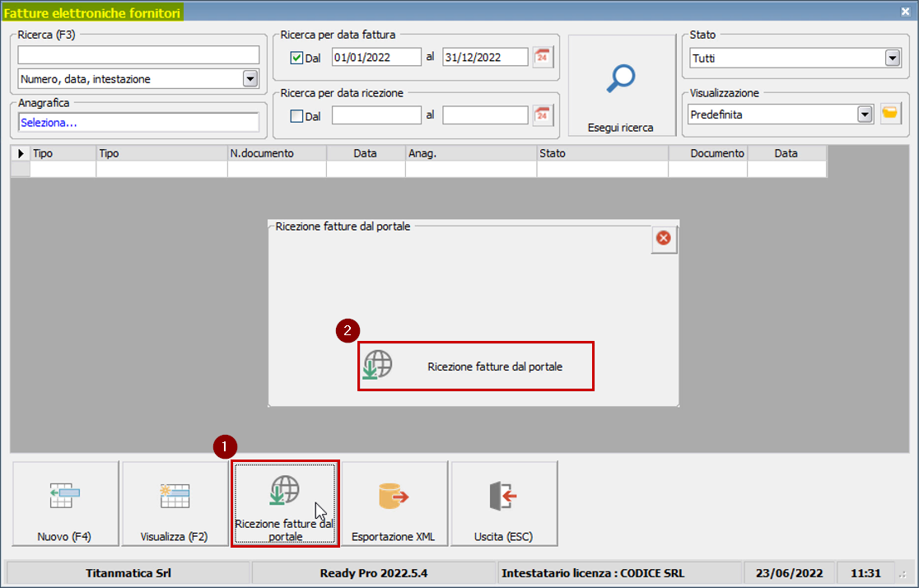Click the empty data ricezione end field

[x=485, y=115]
